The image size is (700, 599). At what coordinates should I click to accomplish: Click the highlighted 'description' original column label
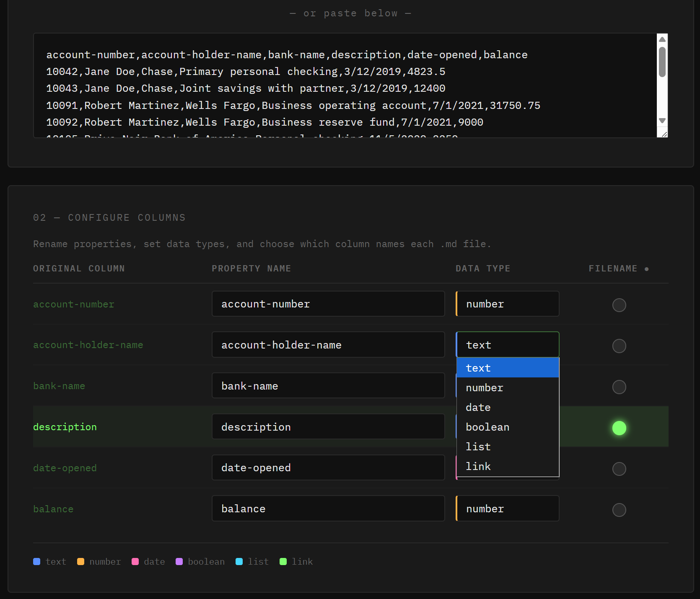pos(65,427)
